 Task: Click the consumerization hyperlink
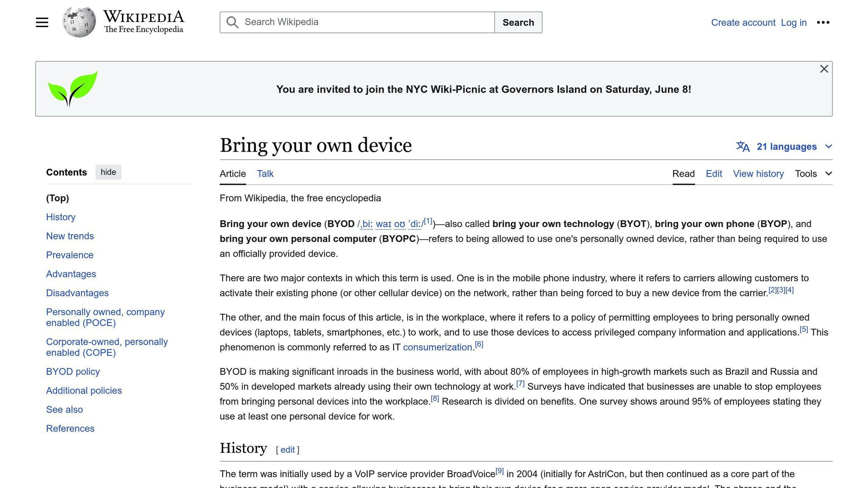tap(437, 347)
